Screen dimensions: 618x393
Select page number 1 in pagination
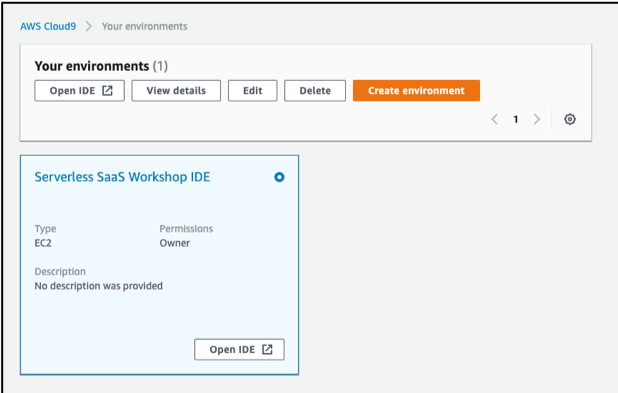click(x=516, y=119)
